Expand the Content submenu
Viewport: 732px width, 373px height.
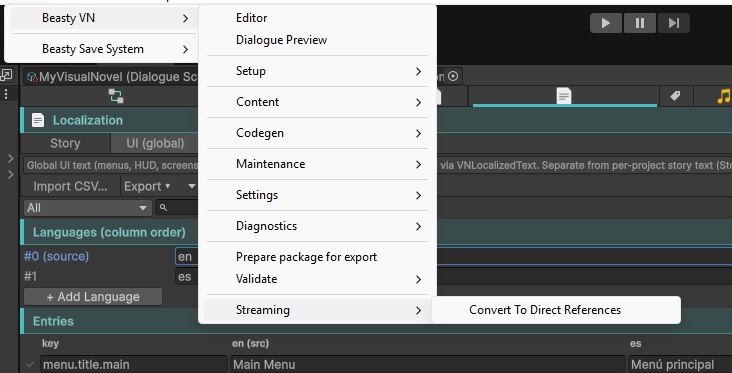coord(316,102)
